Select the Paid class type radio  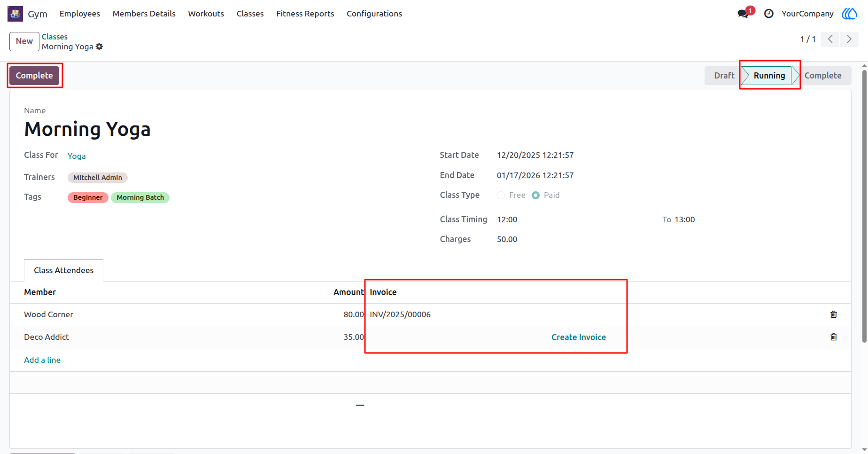tap(536, 195)
